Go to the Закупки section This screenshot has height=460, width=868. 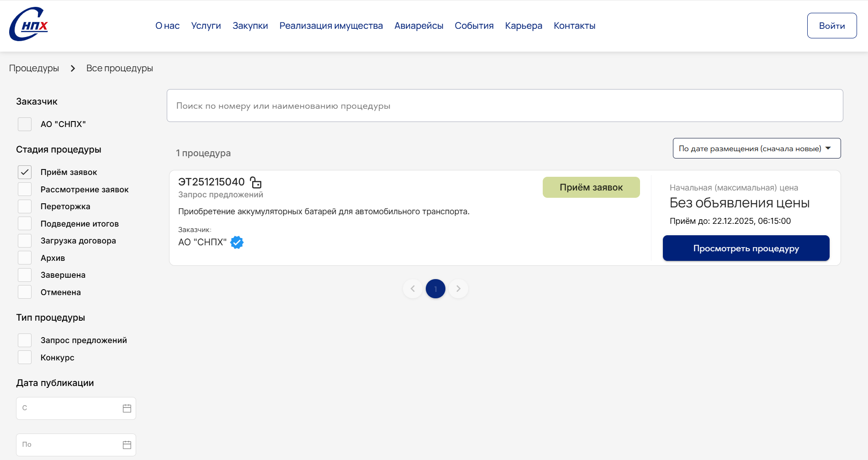click(250, 26)
